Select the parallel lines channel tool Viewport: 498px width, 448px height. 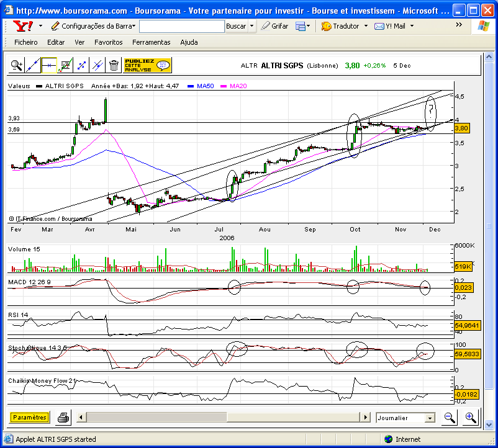pyautogui.click(x=97, y=65)
